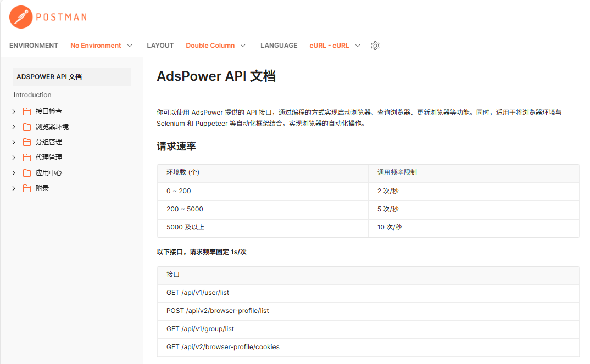590x364 pixels.
Task: Expand the 浏览器环境 section chevron
Action: click(x=13, y=126)
